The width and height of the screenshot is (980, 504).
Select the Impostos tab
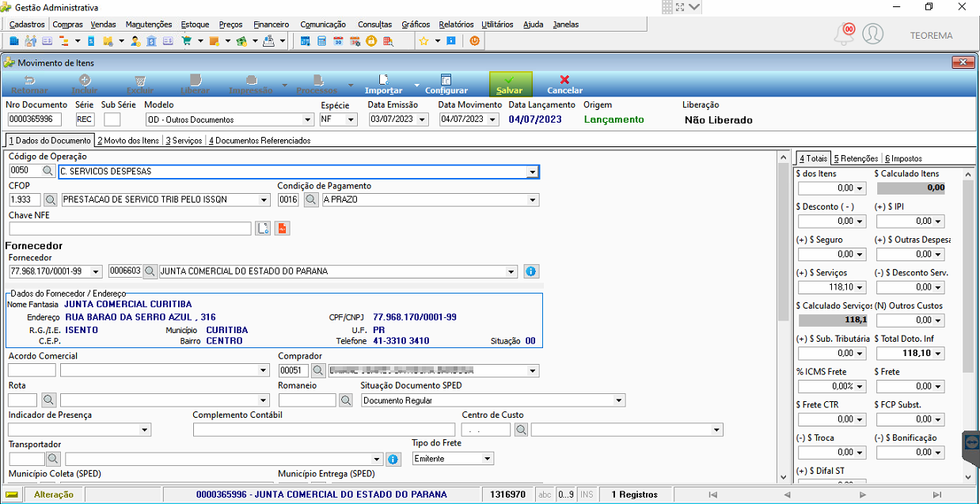pyautogui.click(x=903, y=158)
